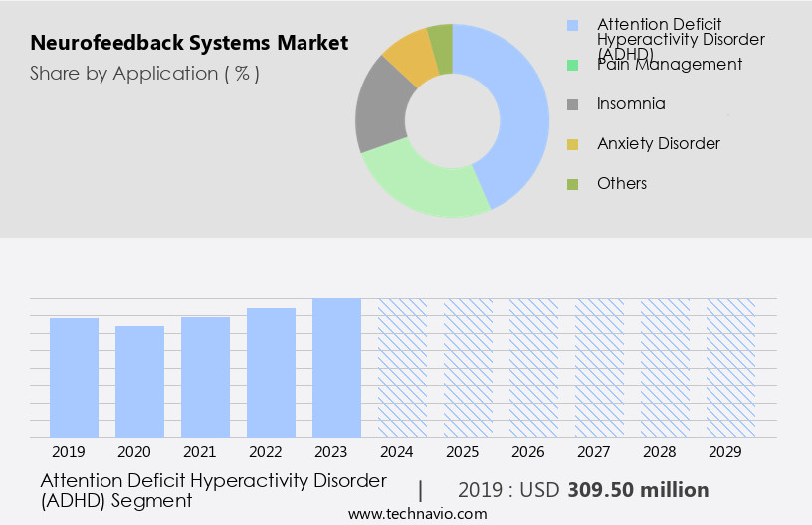Image resolution: width=812 pixels, height=525 pixels.
Task: Click the Anxiety Disorder legend label
Action: [x=658, y=143]
